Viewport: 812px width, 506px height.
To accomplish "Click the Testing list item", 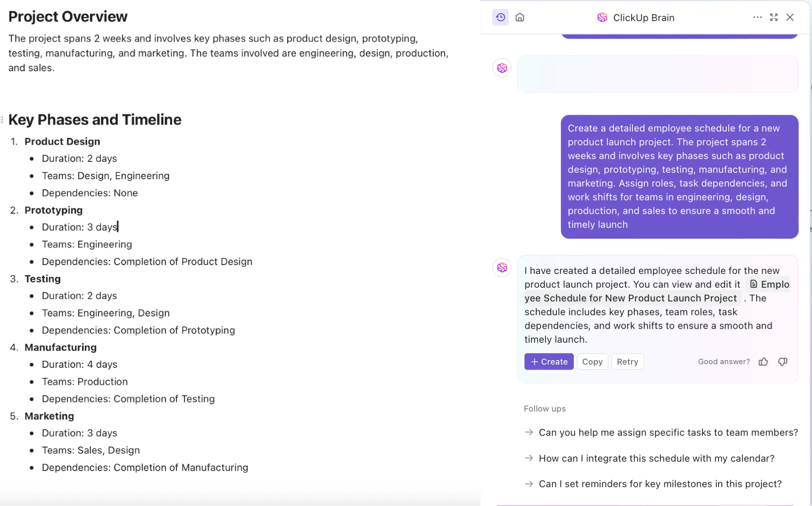I will [x=43, y=279].
